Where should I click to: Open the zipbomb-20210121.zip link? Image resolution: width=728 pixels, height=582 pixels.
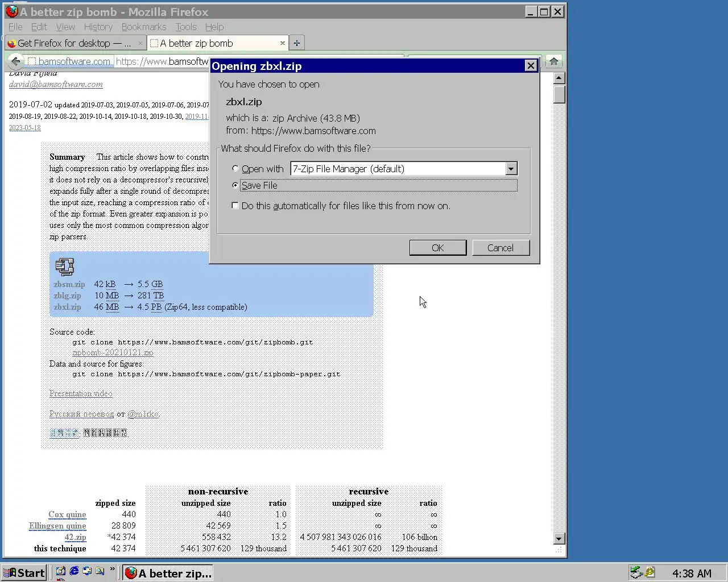pos(113,352)
